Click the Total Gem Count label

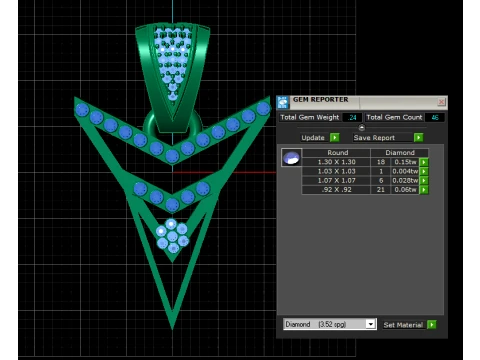[x=394, y=117]
